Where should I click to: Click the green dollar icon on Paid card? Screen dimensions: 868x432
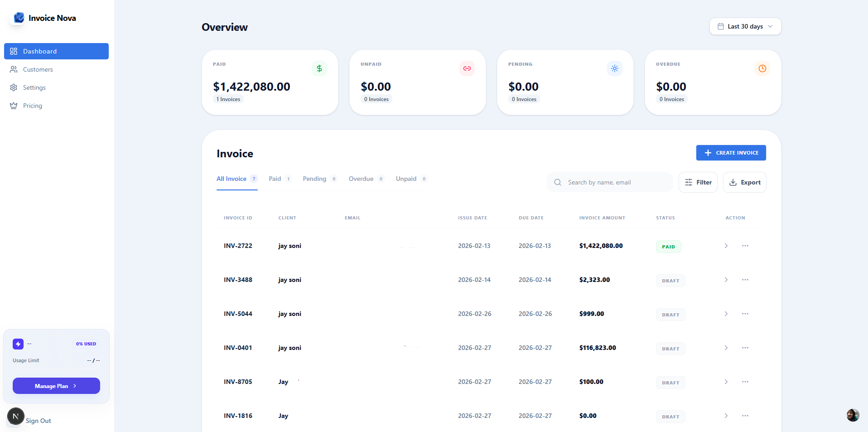coord(319,68)
